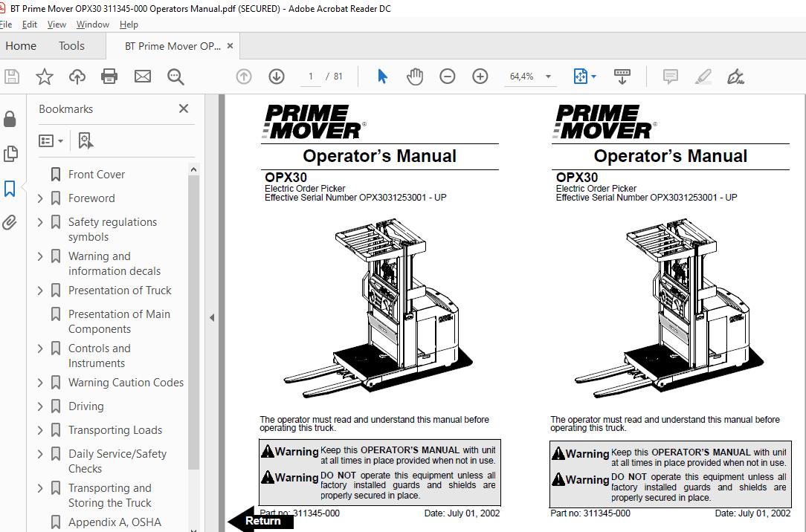The width and height of the screenshot is (806, 532).
Task: Expand the Foreword bookmark
Action: pyautogui.click(x=40, y=198)
